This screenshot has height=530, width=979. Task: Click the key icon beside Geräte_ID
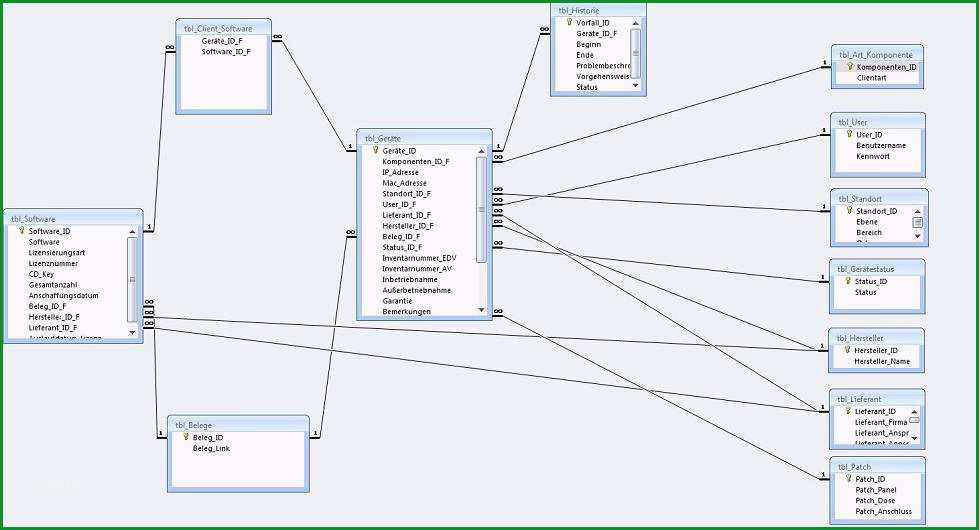375,150
